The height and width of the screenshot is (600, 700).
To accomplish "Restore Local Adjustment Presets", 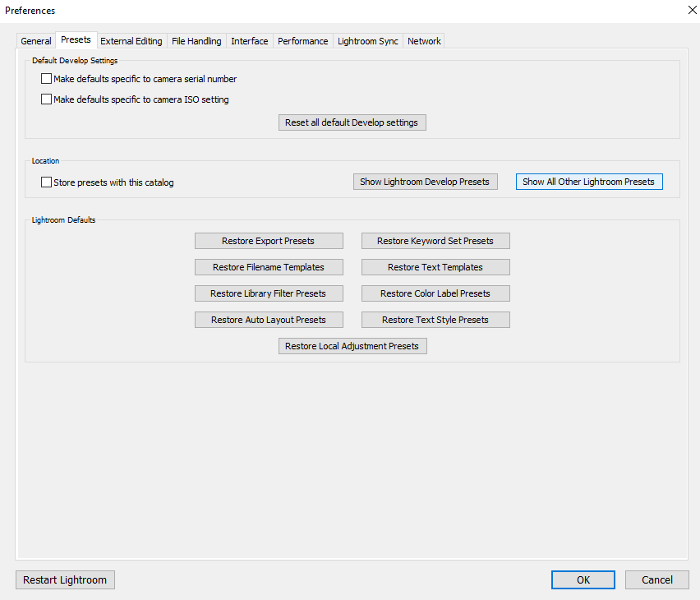I will (352, 346).
